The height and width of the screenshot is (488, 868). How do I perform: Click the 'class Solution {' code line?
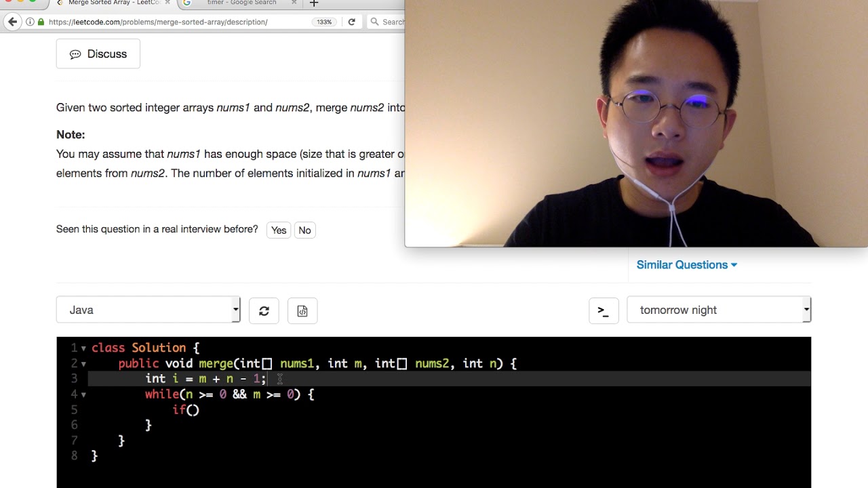pos(145,348)
